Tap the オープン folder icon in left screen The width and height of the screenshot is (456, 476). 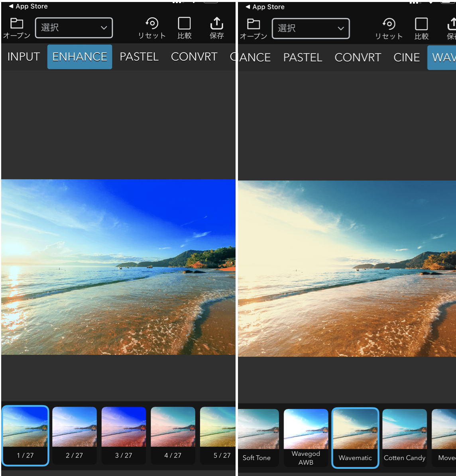tap(16, 24)
